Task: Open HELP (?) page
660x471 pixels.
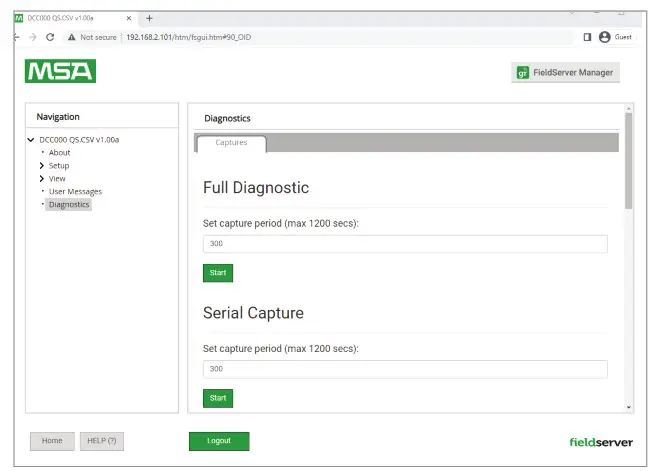Action: pos(102,441)
